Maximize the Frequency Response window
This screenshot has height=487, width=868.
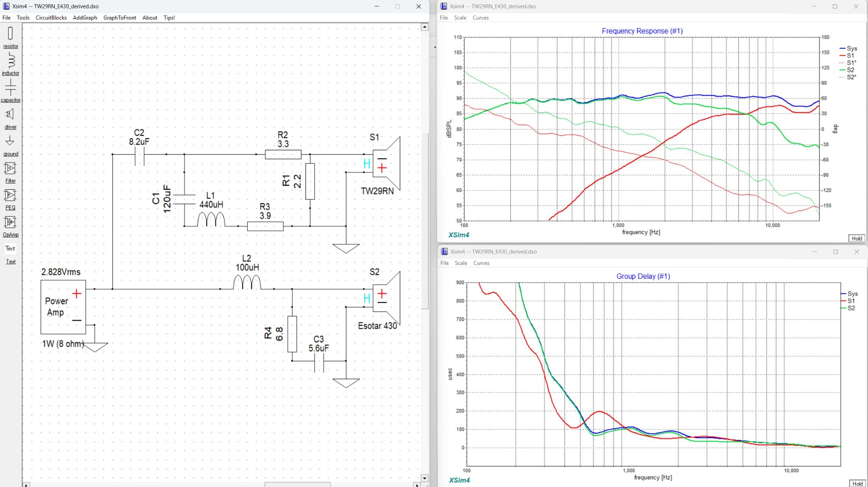click(x=835, y=6)
